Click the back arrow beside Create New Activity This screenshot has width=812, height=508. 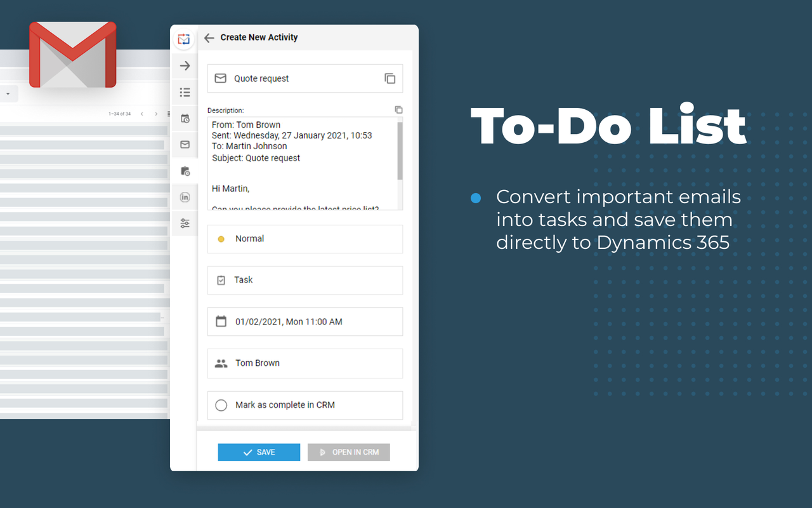(209, 38)
